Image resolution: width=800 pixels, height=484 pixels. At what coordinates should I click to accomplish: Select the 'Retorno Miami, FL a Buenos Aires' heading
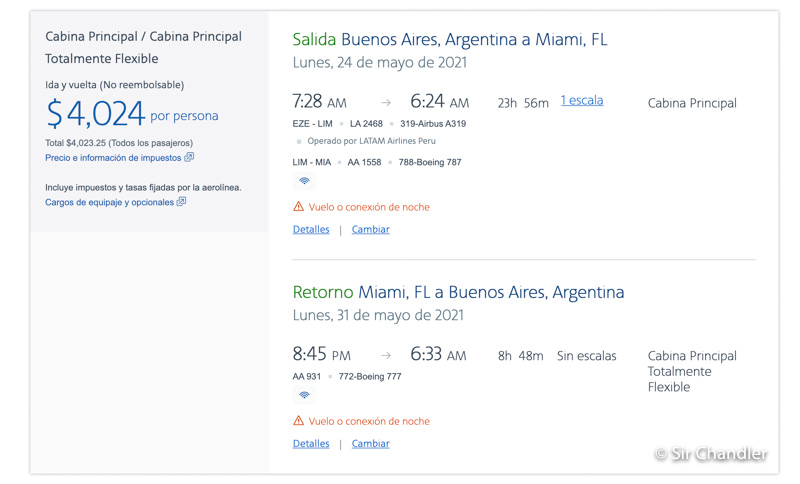pos(458,292)
